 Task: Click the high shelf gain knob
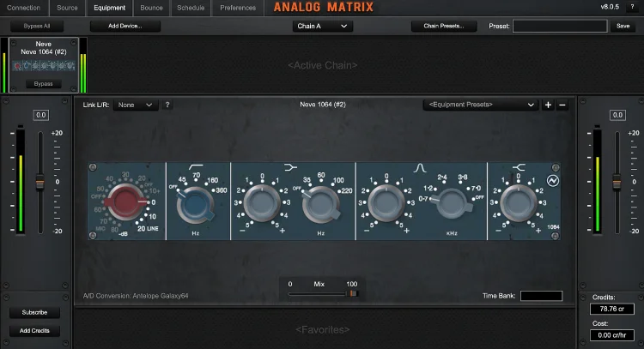point(517,204)
